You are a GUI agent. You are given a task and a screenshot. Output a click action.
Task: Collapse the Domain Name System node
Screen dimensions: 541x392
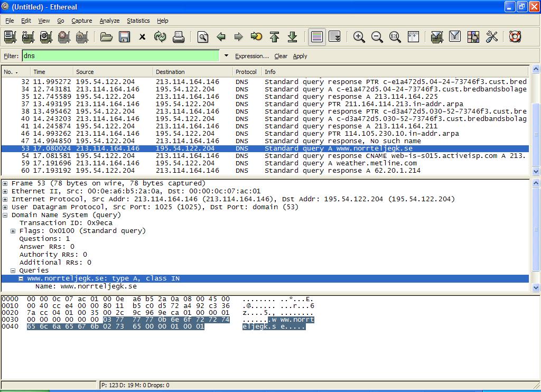tap(5, 215)
